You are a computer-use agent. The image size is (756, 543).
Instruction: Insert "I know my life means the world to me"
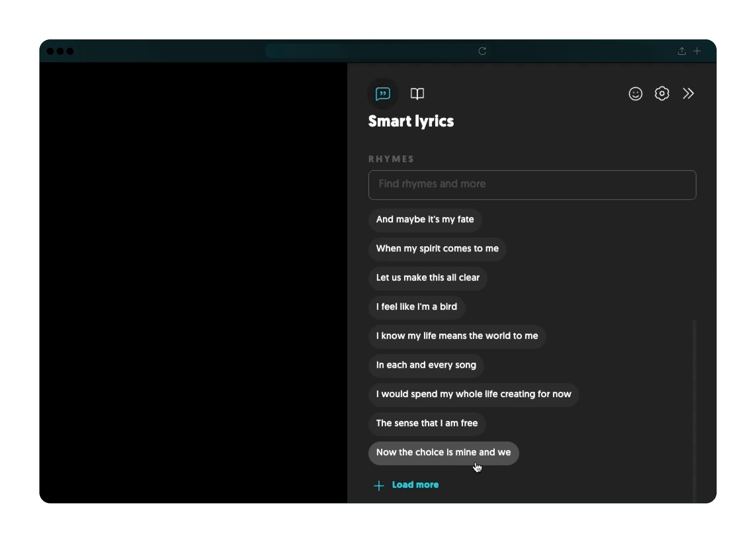click(457, 336)
